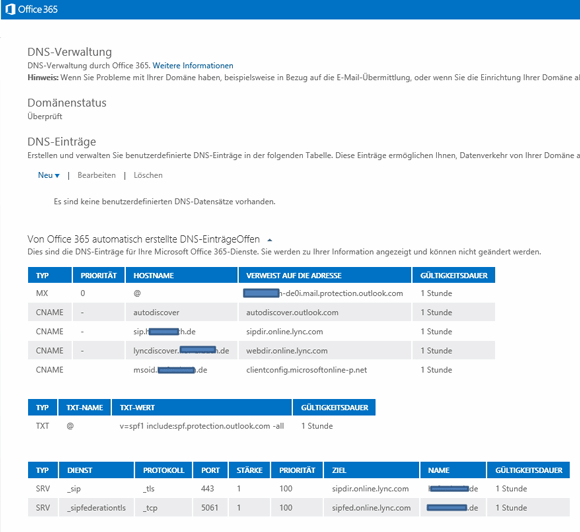
Task: Select the 1 Stunde value in TXT row
Action: 317,426
